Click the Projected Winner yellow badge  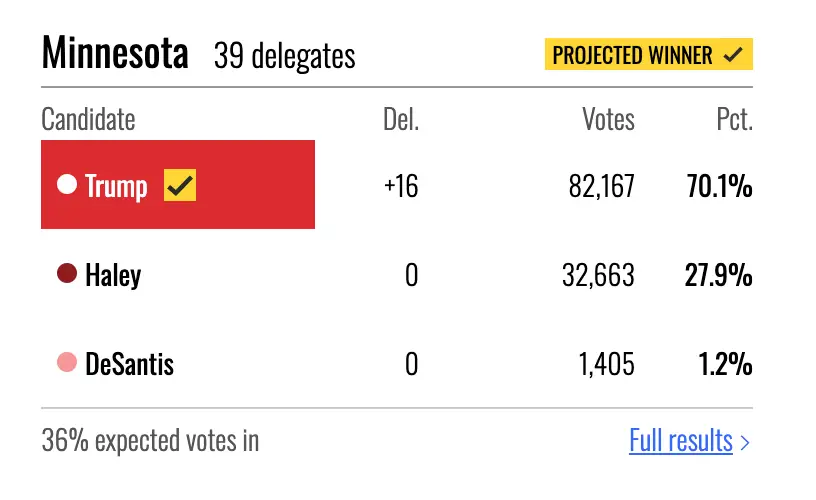click(649, 54)
